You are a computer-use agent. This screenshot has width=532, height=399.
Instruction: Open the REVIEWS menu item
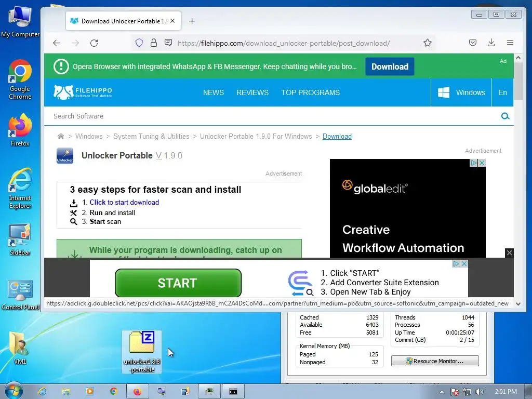tap(252, 92)
